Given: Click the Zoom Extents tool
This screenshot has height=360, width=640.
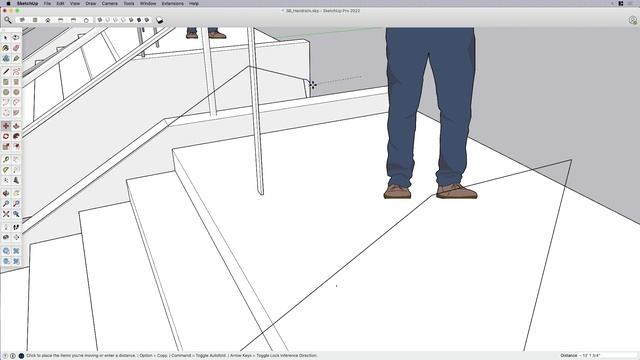Looking at the screenshot, I should [x=6, y=214].
